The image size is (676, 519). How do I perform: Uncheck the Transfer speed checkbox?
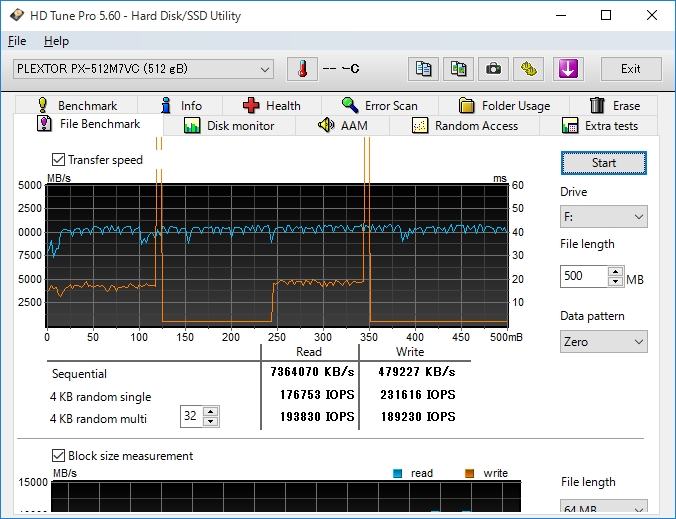click(58, 160)
